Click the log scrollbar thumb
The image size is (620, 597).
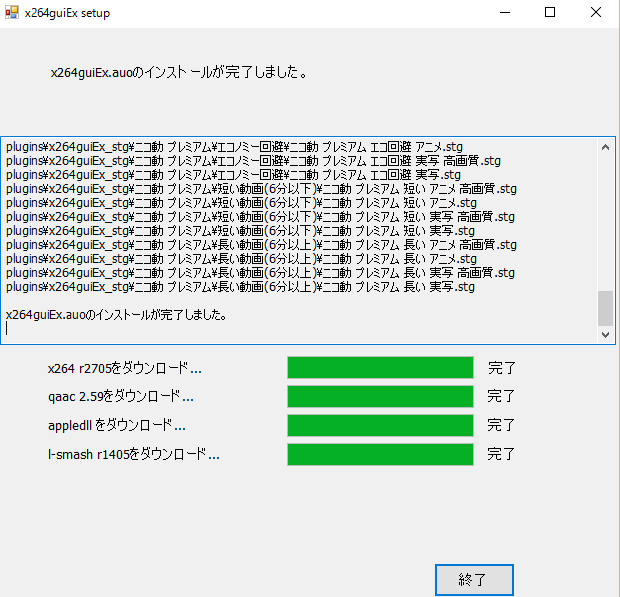coord(605,309)
